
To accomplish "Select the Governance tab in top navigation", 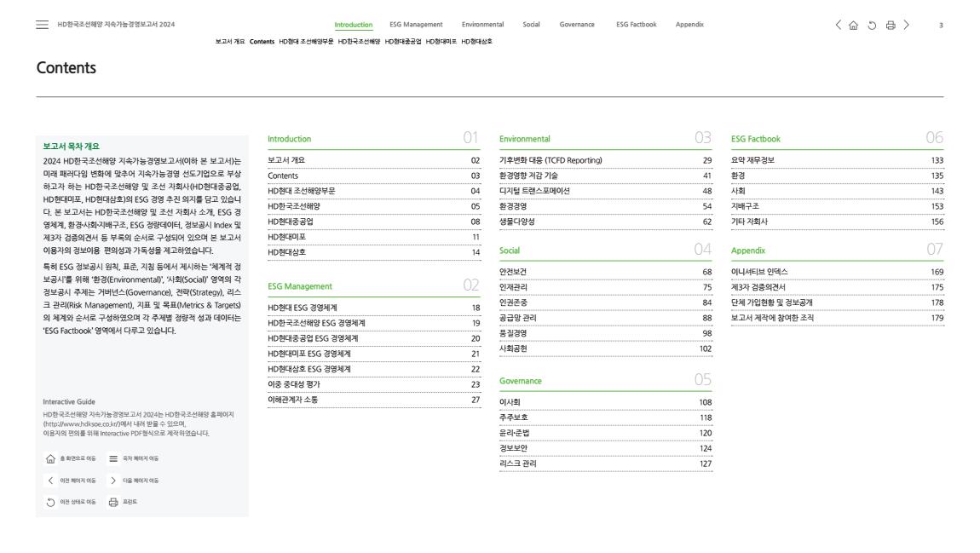I will click(x=577, y=25).
